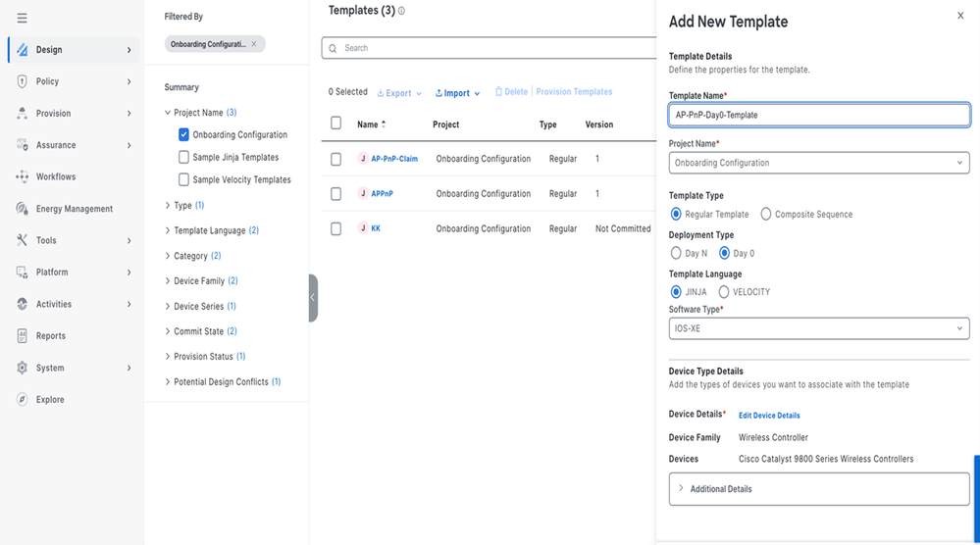The height and width of the screenshot is (545, 980).
Task: Check the Sample Jinja Templates filter
Action: coord(183,157)
